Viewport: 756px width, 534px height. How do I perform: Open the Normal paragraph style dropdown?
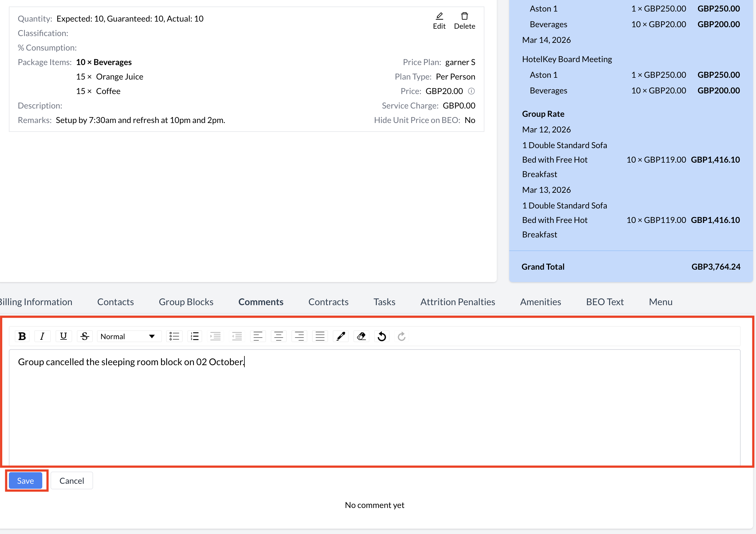(x=129, y=336)
